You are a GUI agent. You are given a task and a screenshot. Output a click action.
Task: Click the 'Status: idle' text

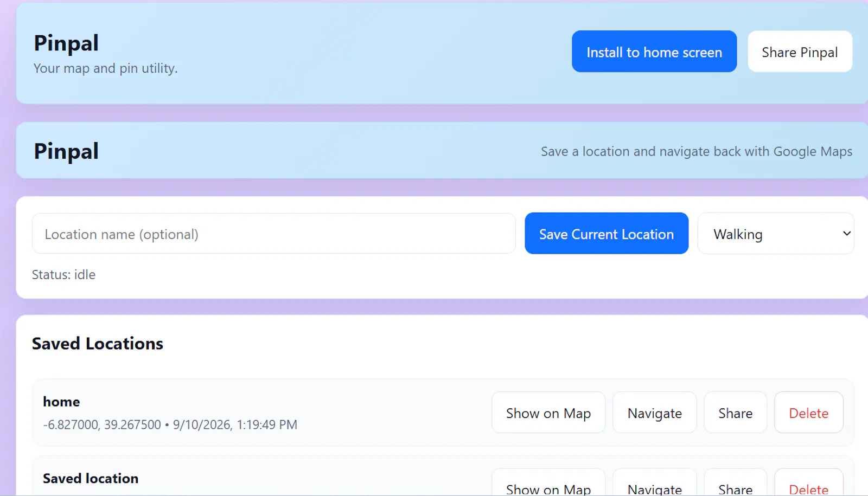(63, 275)
